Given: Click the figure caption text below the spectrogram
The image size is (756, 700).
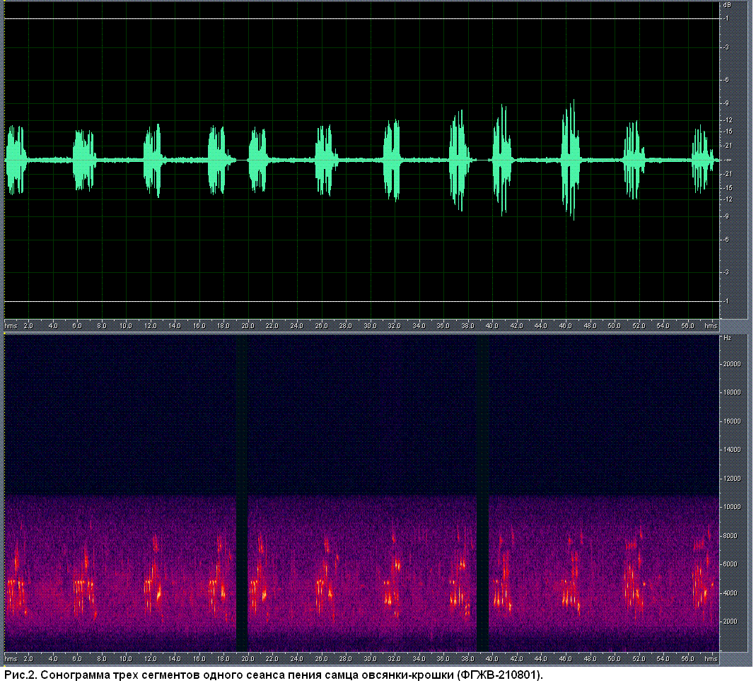Looking at the screenshot, I should (274, 675).
